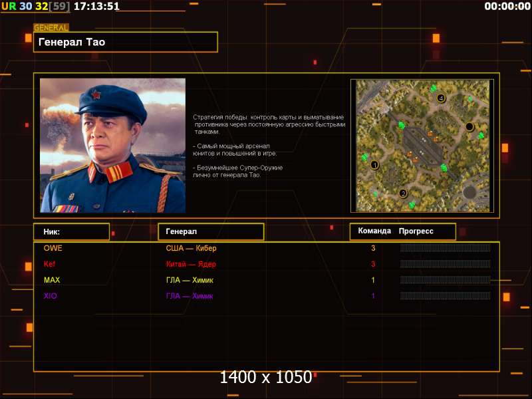The image size is (532, 399).
Task: Click the green supply icon below marker 2
Action: (x=412, y=205)
